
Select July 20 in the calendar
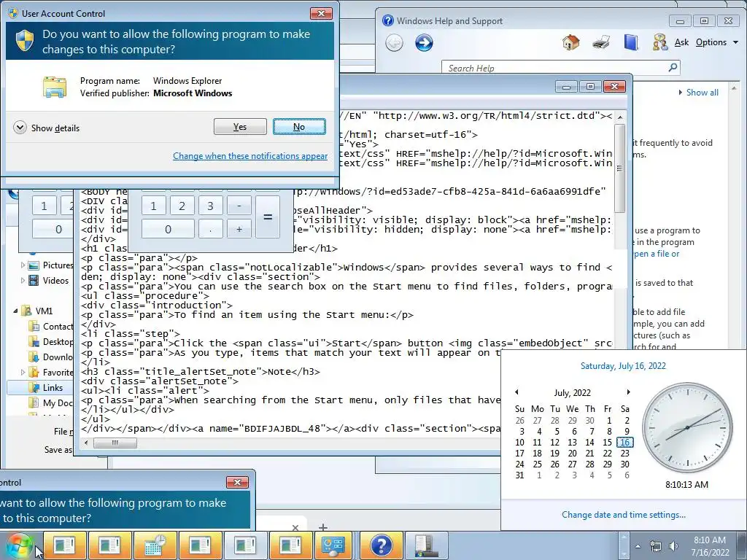pos(572,454)
